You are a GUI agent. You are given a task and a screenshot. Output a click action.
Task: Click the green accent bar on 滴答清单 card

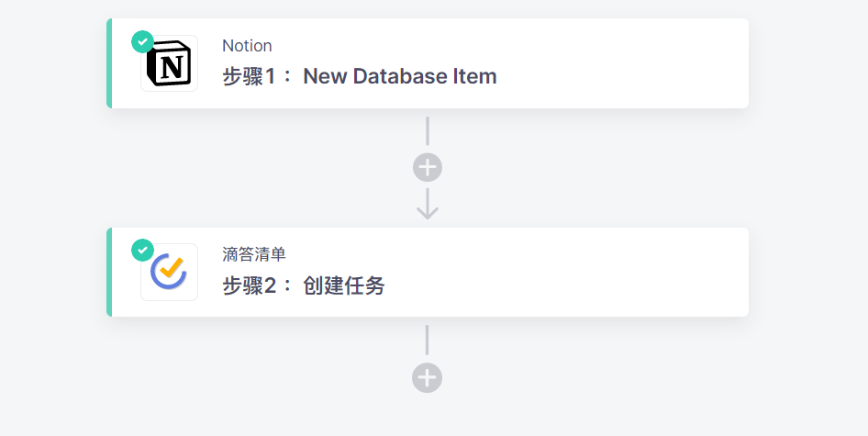click(109, 273)
